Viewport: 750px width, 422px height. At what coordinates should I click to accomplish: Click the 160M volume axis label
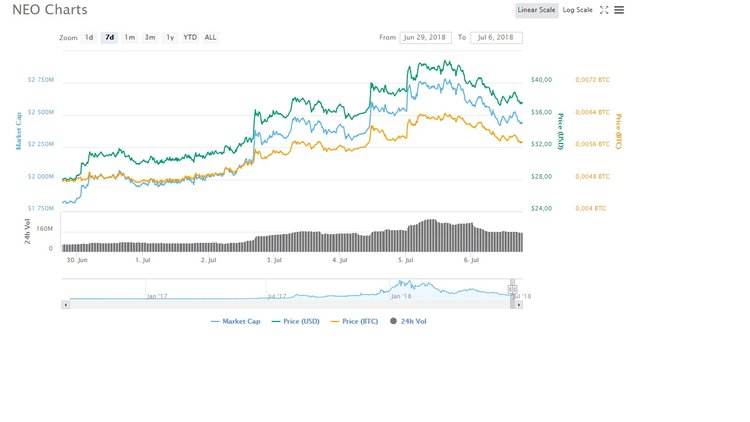(x=44, y=229)
